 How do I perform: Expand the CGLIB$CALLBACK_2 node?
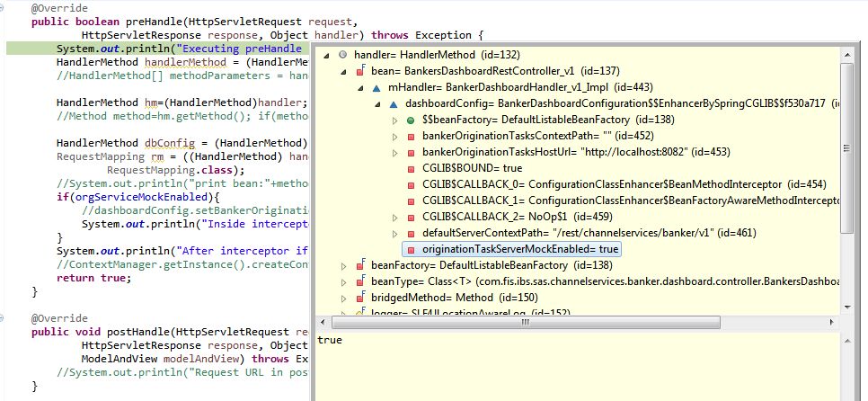click(x=394, y=217)
